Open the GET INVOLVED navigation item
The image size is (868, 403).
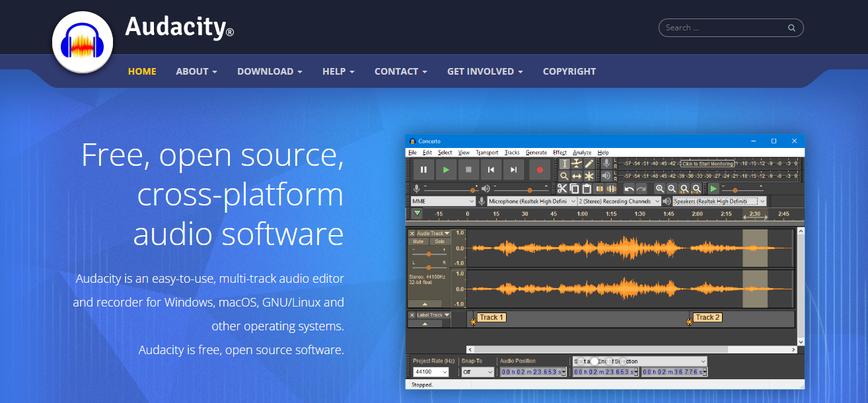[485, 71]
